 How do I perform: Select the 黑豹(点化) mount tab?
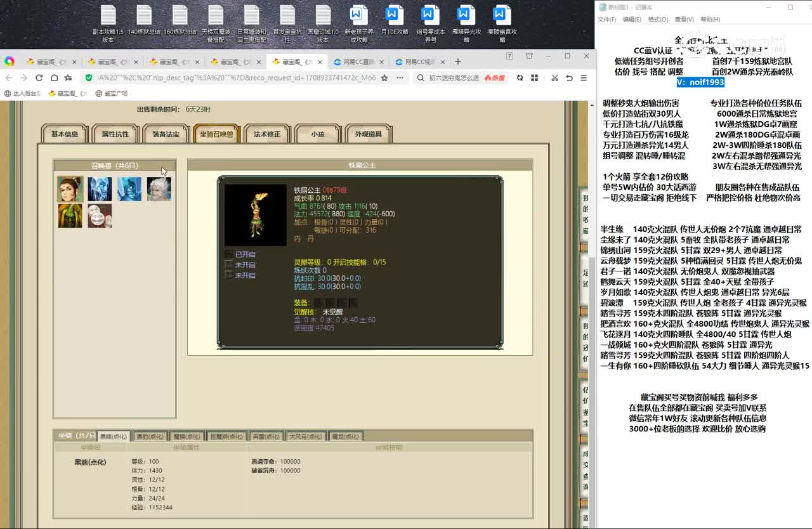[x=150, y=436]
